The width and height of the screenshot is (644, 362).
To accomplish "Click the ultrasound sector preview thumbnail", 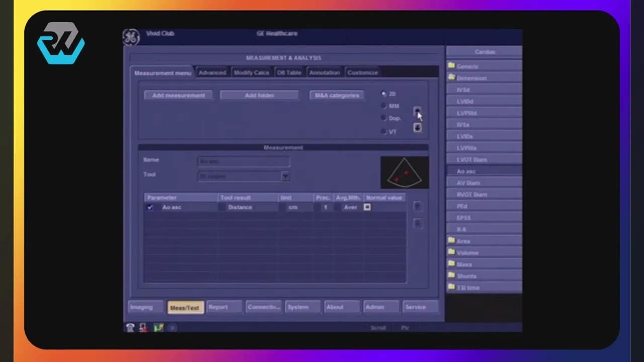I will click(405, 172).
